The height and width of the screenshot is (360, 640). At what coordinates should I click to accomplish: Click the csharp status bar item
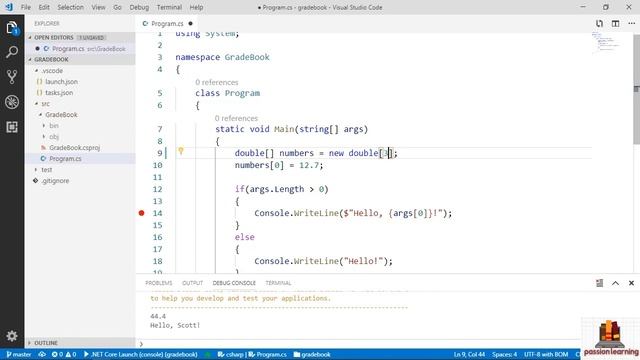[x=231, y=354]
